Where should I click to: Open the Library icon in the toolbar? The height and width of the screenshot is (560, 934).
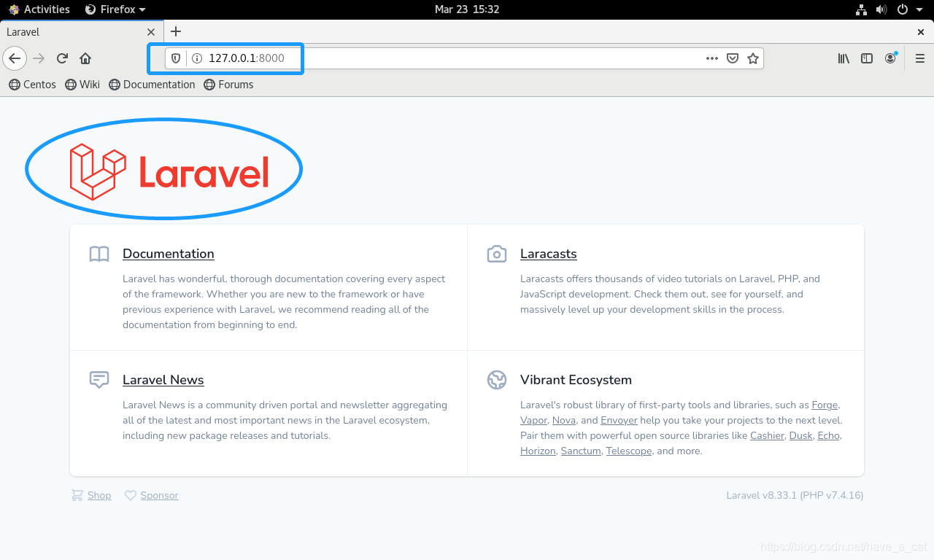point(844,58)
